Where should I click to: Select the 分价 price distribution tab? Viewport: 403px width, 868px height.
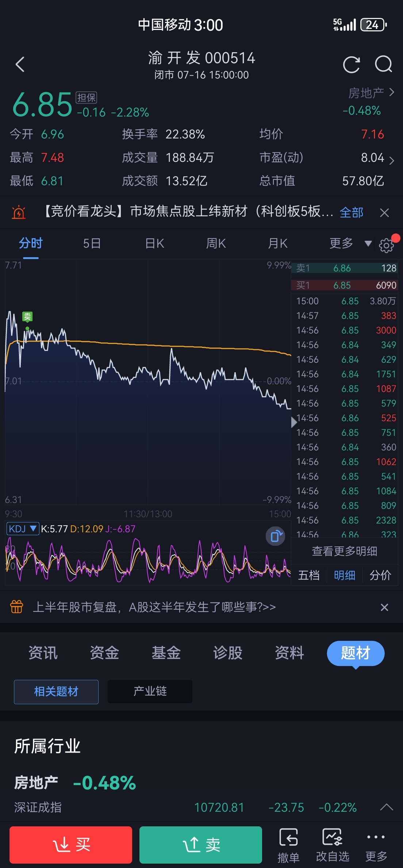(x=380, y=575)
